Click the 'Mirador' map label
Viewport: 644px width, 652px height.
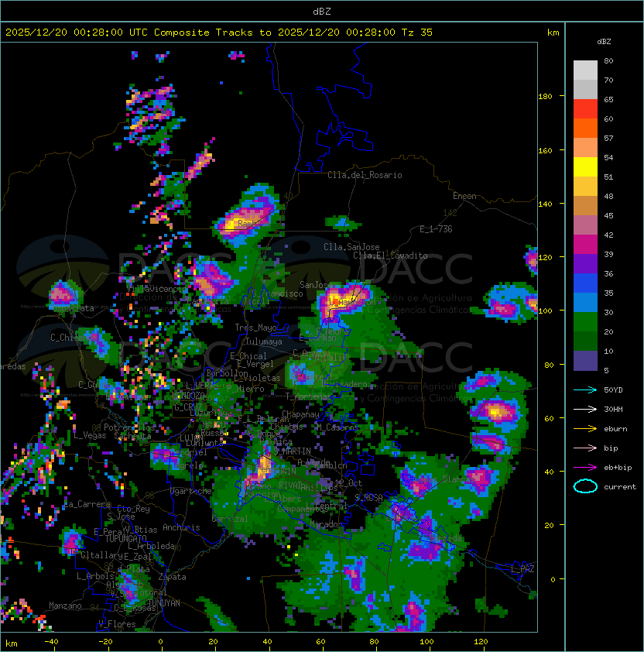(x=327, y=524)
